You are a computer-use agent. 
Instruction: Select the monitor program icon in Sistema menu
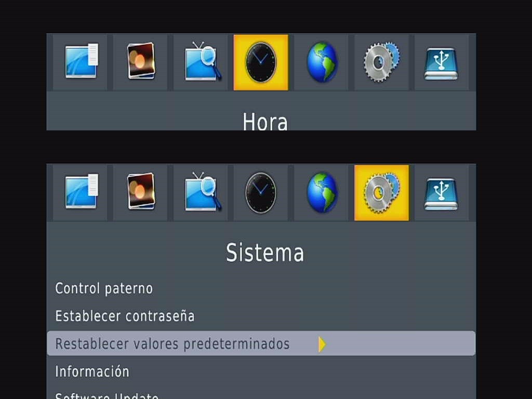tap(80, 193)
